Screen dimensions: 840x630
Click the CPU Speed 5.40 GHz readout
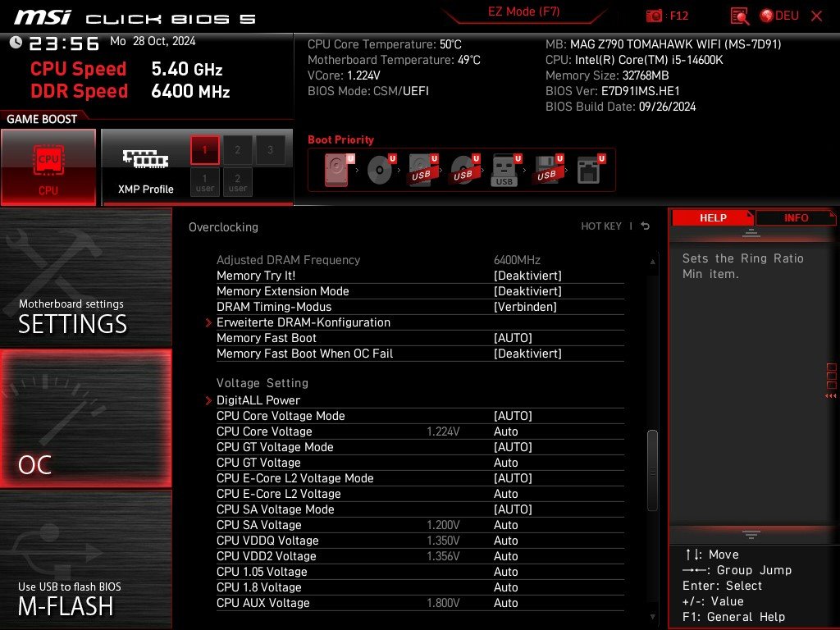click(x=186, y=69)
